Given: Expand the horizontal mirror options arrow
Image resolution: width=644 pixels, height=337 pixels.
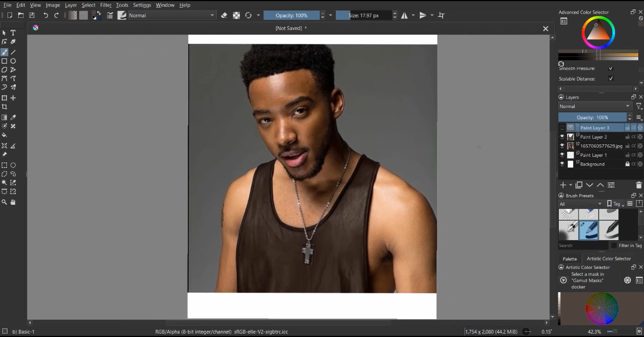Looking at the screenshot, I should [x=413, y=15].
